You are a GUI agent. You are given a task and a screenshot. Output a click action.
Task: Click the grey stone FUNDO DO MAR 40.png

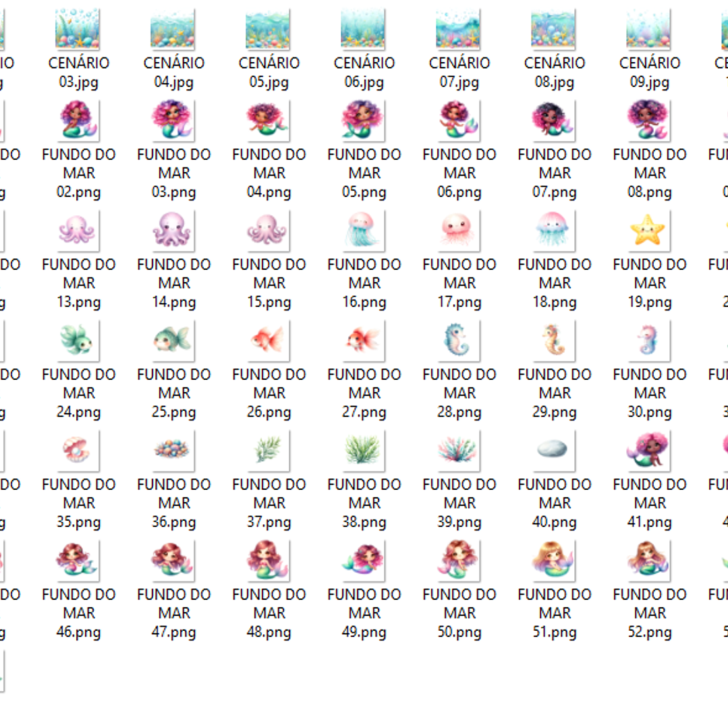pos(554,450)
